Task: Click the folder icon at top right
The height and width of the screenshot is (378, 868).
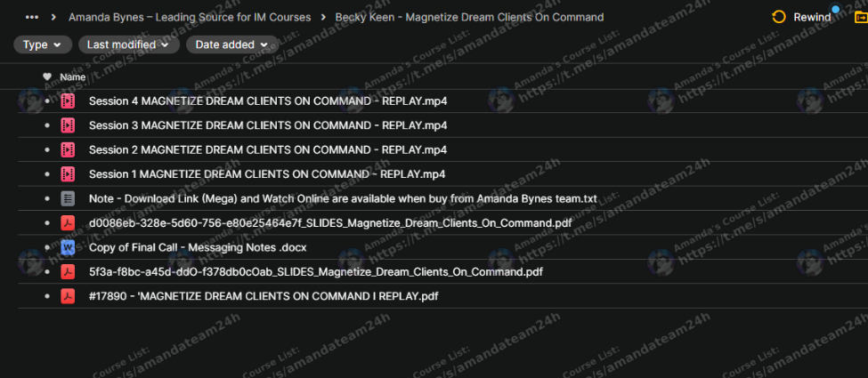Action: [x=860, y=17]
